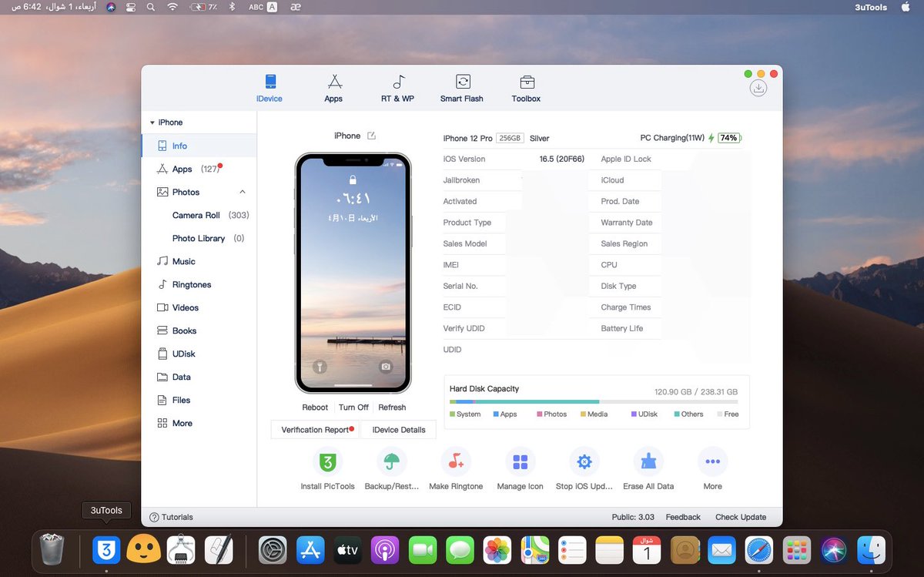
Task: Click the Refresh button
Action: coord(392,408)
